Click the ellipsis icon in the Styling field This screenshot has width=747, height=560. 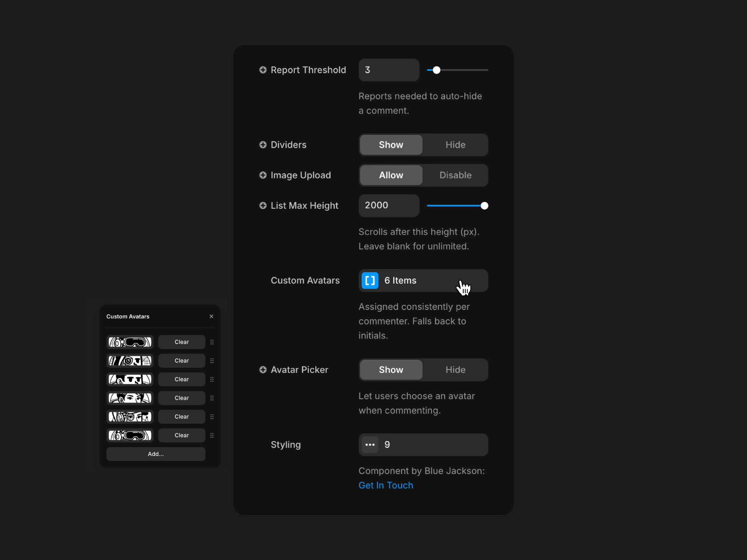coord(369,445)
